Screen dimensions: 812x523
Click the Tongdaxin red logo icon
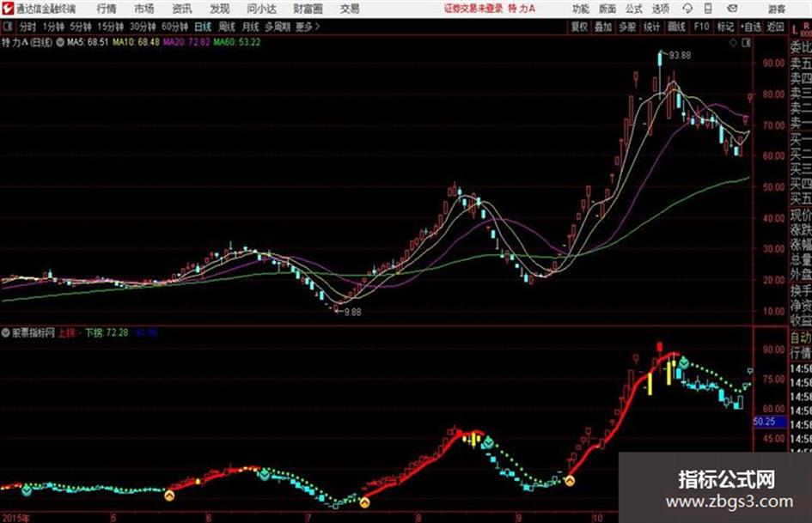(7, 9)
